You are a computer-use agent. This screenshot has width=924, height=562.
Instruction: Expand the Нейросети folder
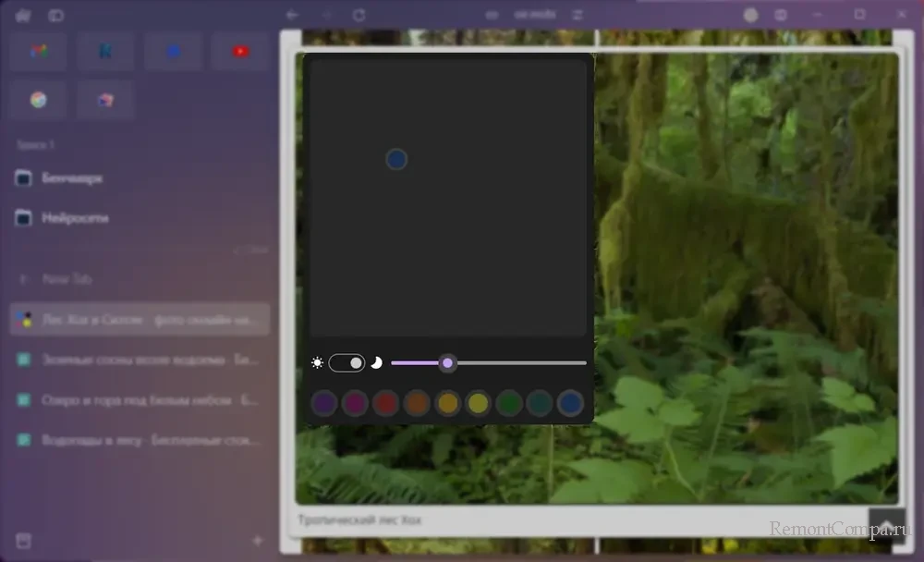[x=74, y=218]
